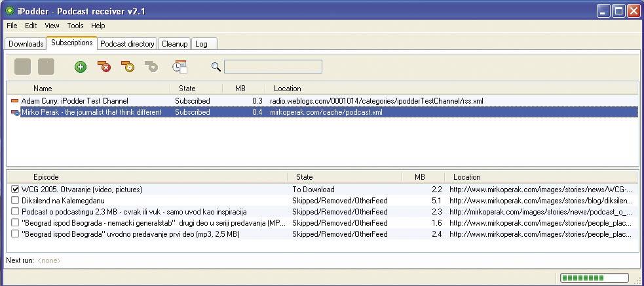Viewport: 644px width, 286px height.
Task: Open the scheduler clock icon
Action: 180,67
